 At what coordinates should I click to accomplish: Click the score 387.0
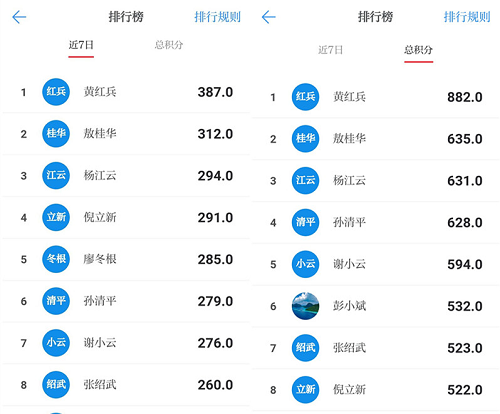tap(215, 92)
